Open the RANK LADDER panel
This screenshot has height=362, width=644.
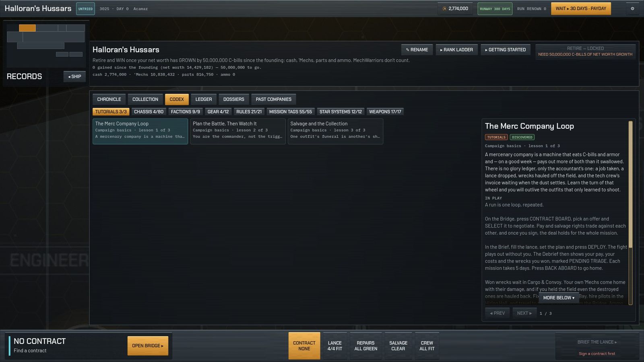click(x=457, y=50)
